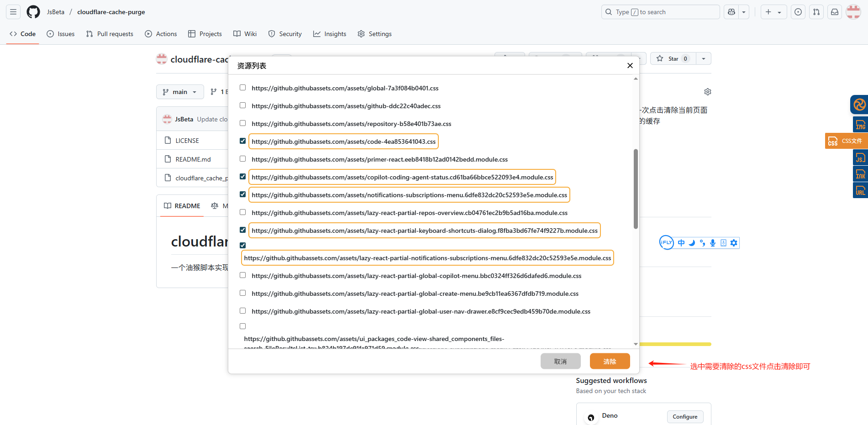The height and width of the screenshot is (425, 868).
Task: Check the github-ddc22c40adec.css checkbox
Action: pyautogui.click(x=243, y=105)
